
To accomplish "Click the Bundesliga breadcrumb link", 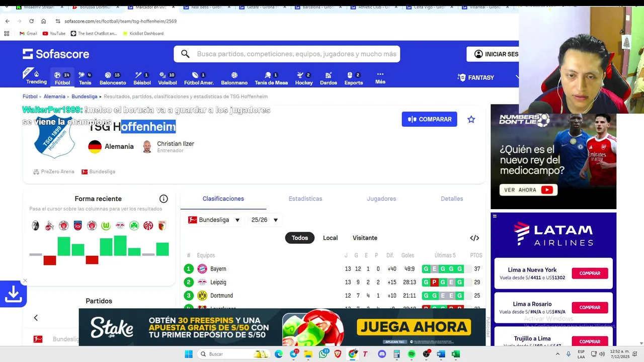I will (x=85, y=97).
